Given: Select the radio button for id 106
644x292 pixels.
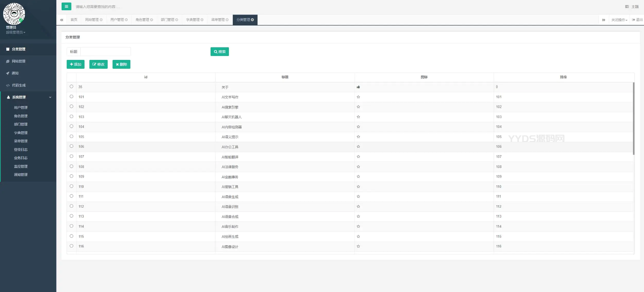Looking at the screenshot, I should (x=71, y=146).
